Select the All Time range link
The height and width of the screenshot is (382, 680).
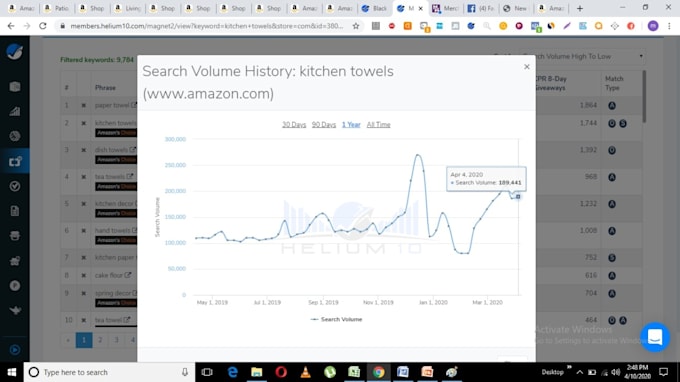point(379,125)
